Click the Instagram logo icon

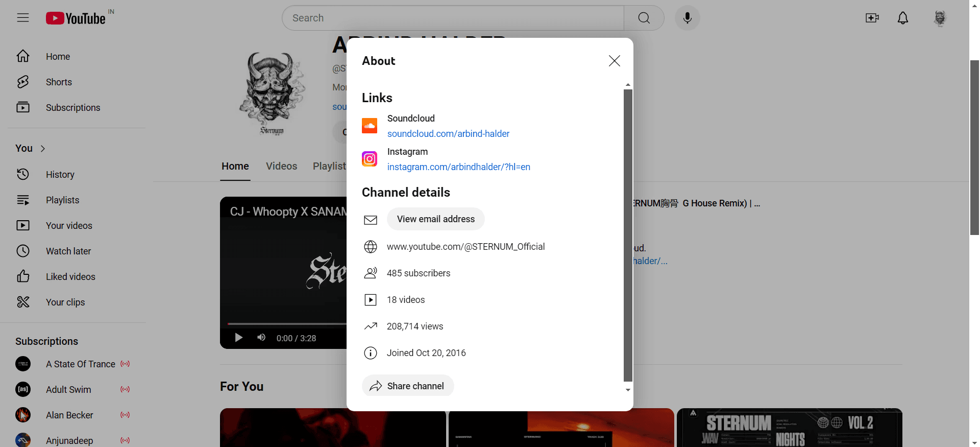(x=370, y=159)
